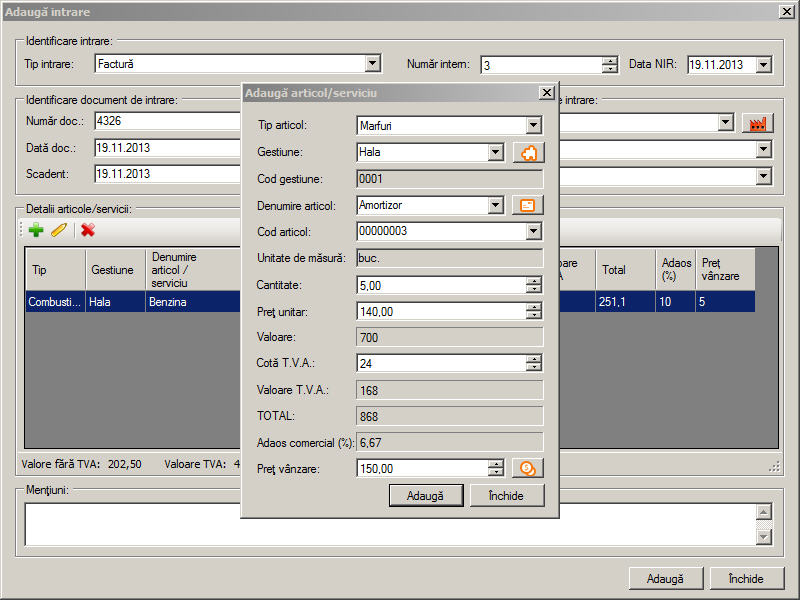800x600 pixels.
Task: Click the orange warehouse icon beside Gestiune
Action: pyautogui.click(x=528, y=153)
